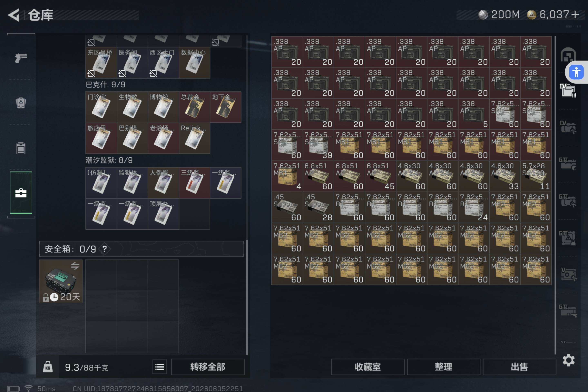
Task: Click the left inventory panel scrollbar
Action: tap(247, 297)
